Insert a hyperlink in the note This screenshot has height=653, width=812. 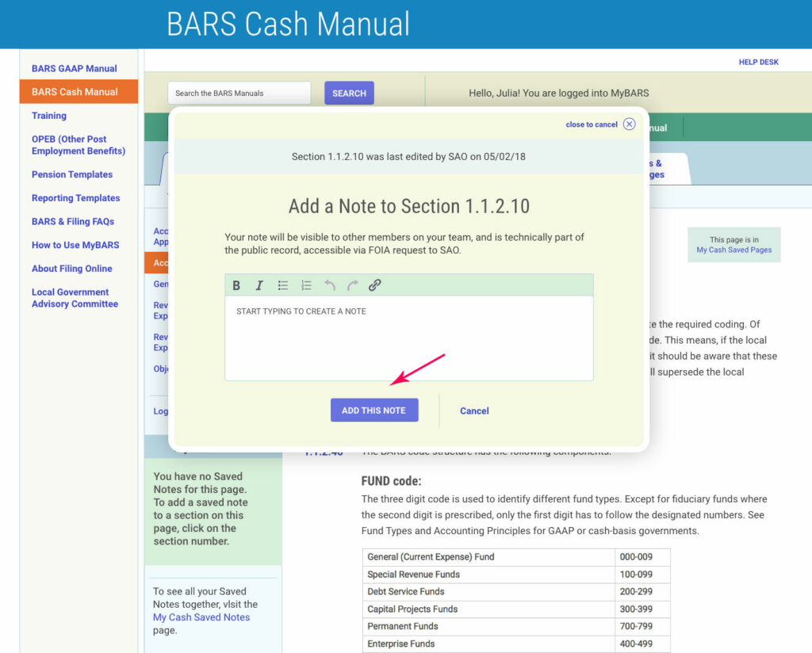375,285
